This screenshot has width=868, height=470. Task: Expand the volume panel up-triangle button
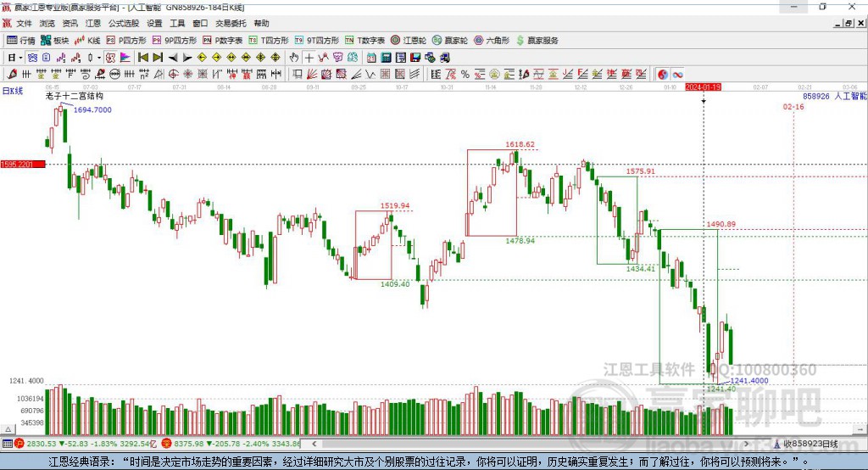point(8,429)
